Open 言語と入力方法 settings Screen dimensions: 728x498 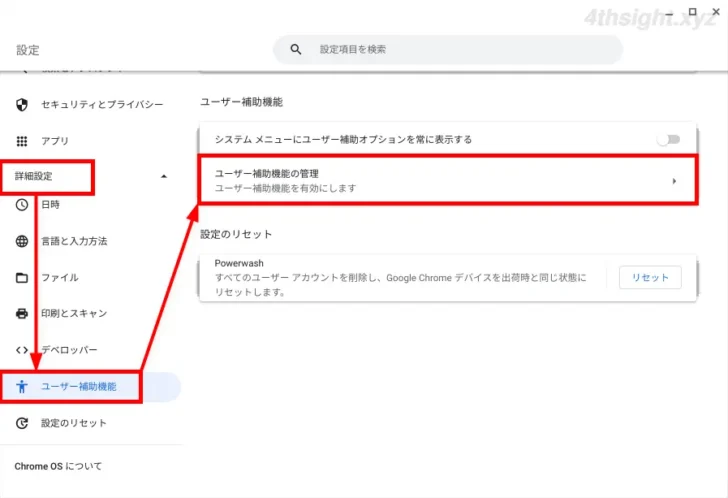click(74, 241)
